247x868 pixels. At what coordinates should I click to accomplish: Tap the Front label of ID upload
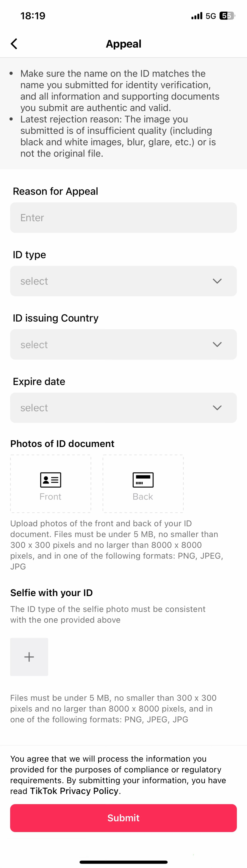pos(50,497)
